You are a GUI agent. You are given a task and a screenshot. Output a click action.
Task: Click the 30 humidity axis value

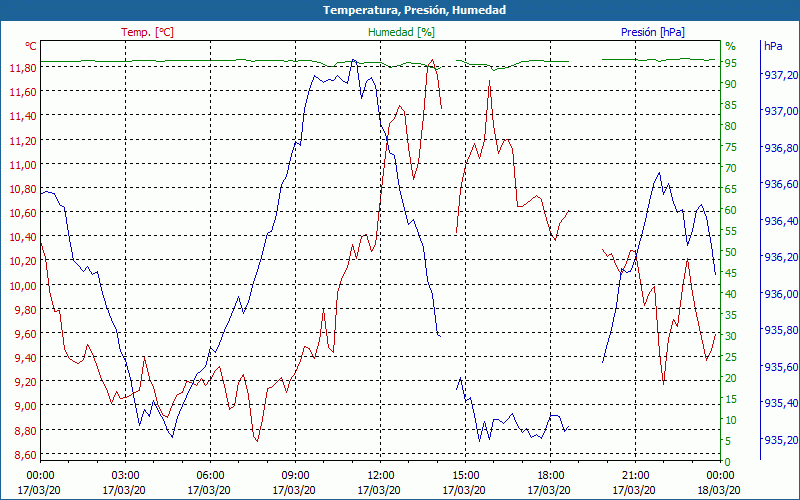click(x=731, y=336)
